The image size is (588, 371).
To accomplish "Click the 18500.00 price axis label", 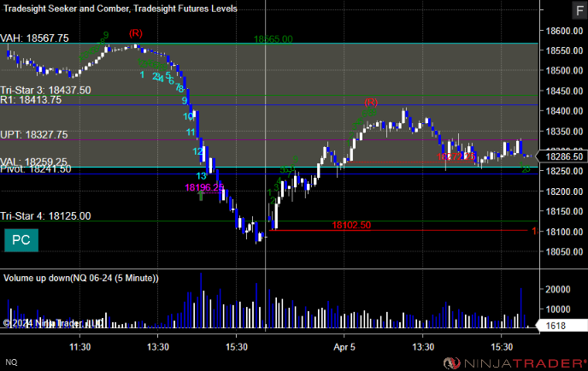I will click(564, 71).
